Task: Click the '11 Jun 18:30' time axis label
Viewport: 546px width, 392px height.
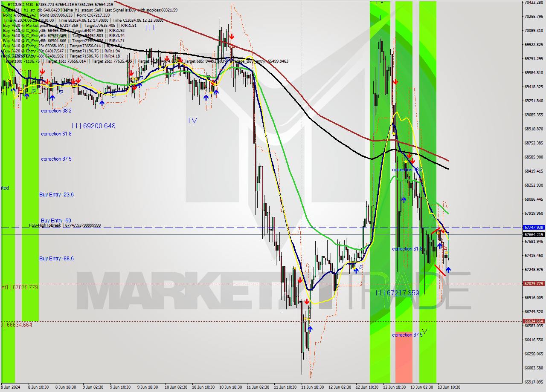Action: [x=313, y=387]
